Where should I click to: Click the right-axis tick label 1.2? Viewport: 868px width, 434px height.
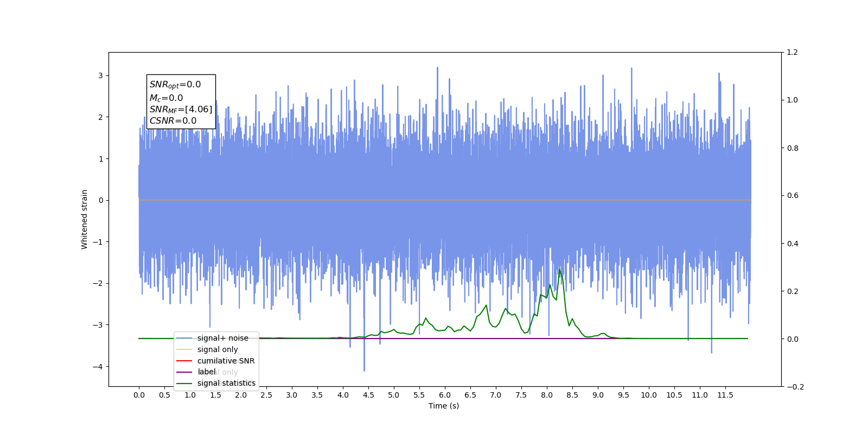(x=793, y=53)
